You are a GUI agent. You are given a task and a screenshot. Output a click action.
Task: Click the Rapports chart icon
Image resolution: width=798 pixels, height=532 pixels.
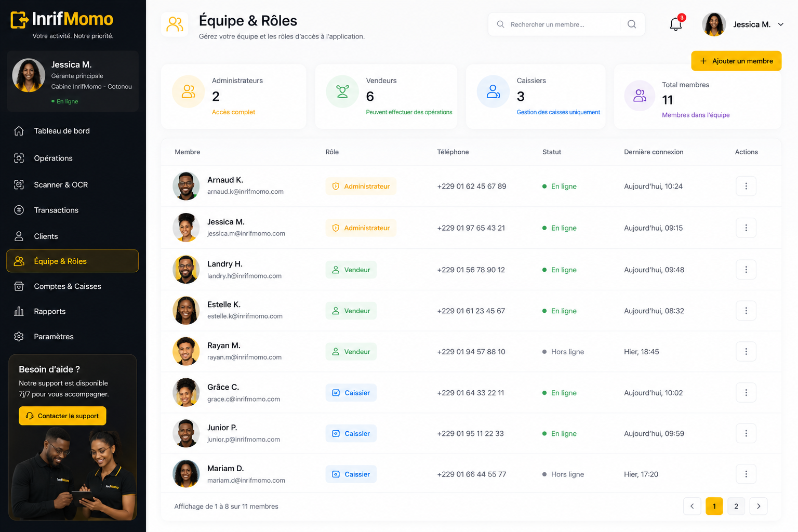pyautogui.click(x=19, y=311)
